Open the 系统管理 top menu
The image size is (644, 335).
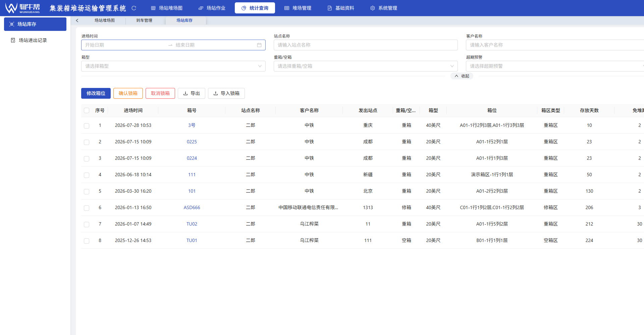click(384, 8)
